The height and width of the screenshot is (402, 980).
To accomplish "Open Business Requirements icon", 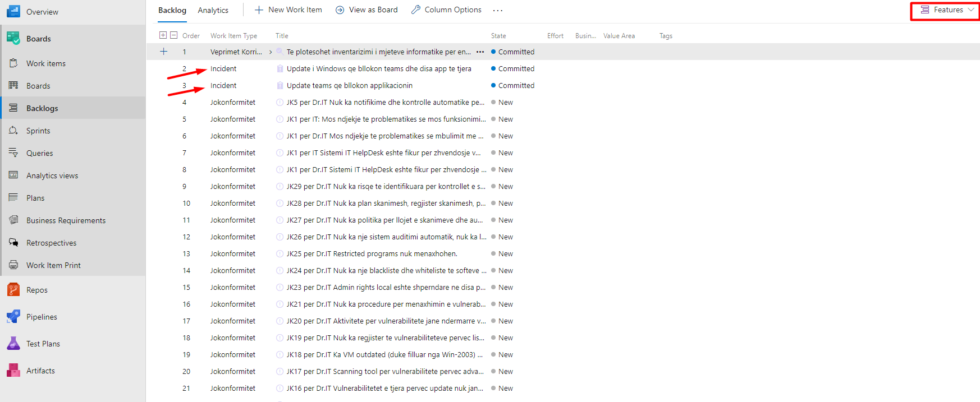I will tap(13, 220).
